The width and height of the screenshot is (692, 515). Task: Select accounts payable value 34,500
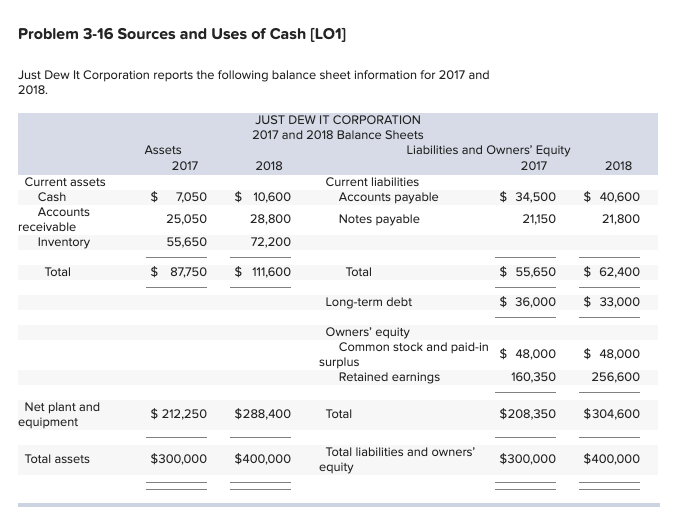coord(535,197)
